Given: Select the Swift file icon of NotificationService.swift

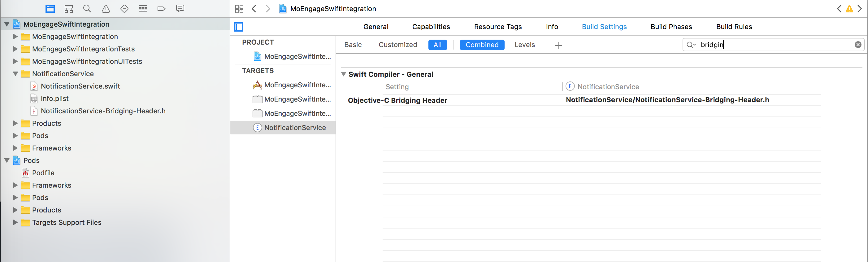Looking at the screenshot, I should 34,86.
